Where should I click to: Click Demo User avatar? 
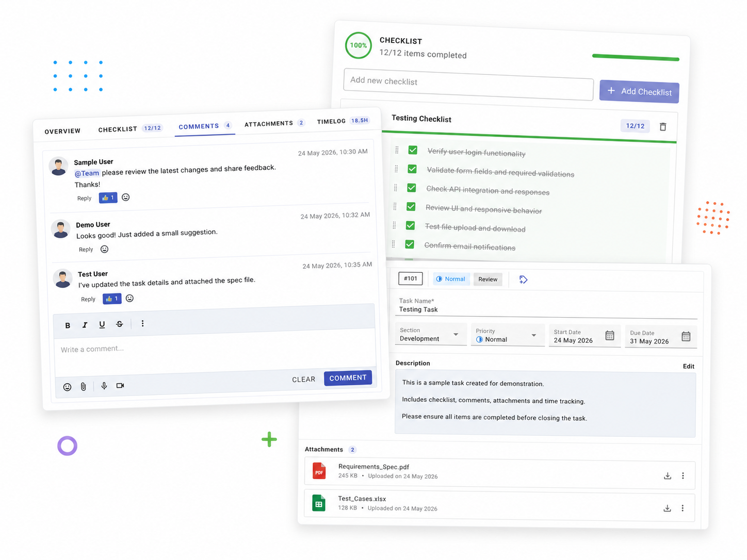coord(61,229)
